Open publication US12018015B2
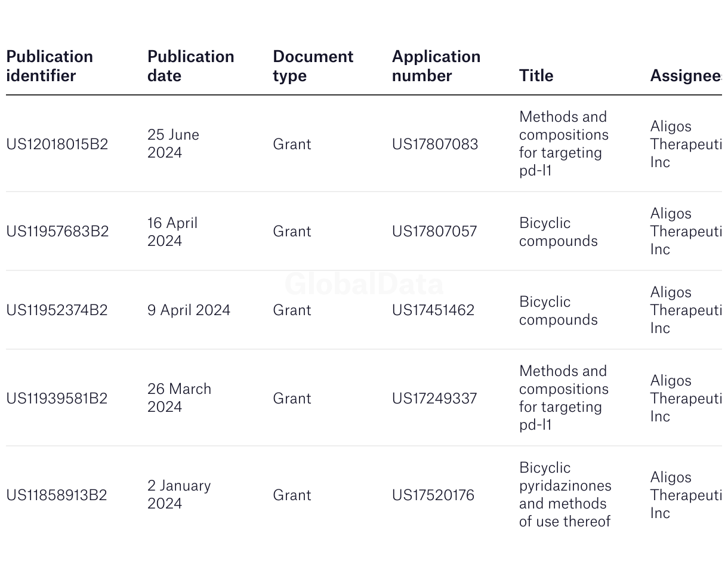This screenshot has height=567, width=728. (57, 144)
